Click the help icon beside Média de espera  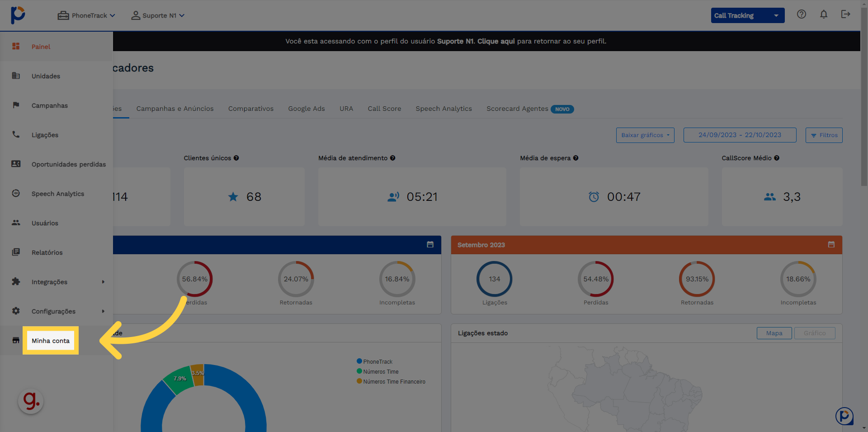576,158
